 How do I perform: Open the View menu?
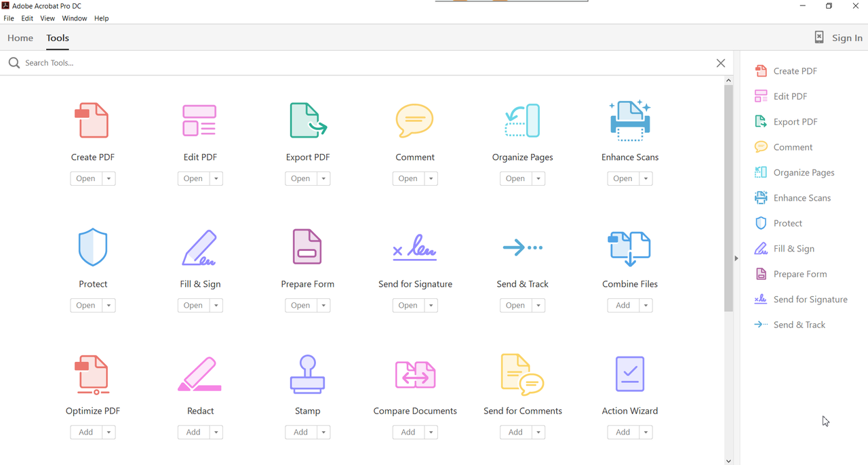pyautogui.click(x=47, y=18)
